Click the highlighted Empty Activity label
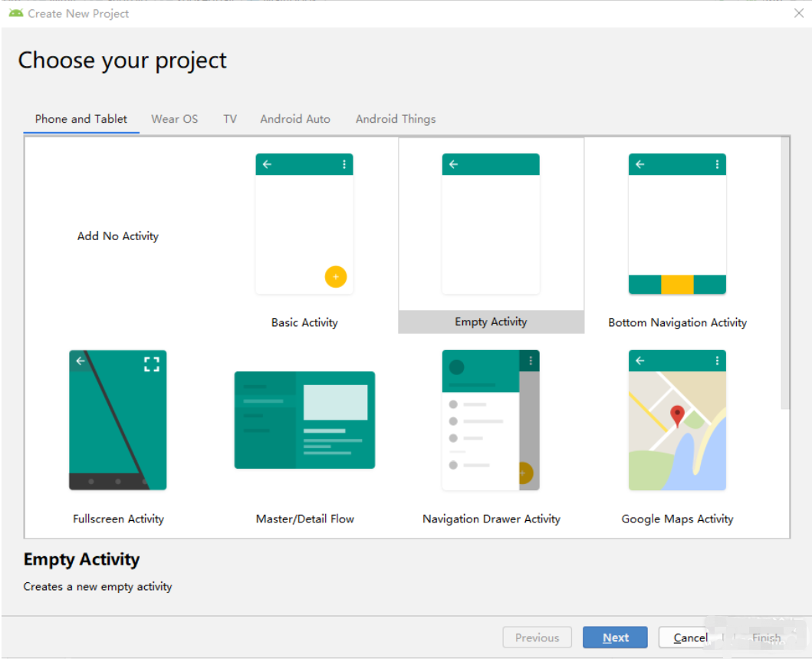This screenshot has width=812, height=659. pyautogui.click(x=491, y=321)
